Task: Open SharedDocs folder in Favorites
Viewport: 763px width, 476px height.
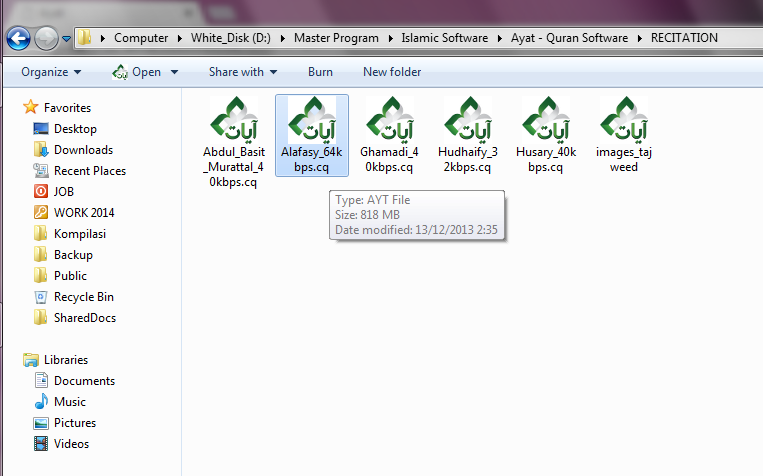Action: [75, 318]
